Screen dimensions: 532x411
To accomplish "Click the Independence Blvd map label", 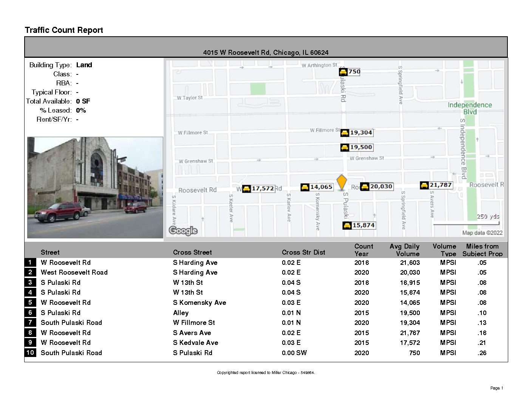I will pos(470,108).
